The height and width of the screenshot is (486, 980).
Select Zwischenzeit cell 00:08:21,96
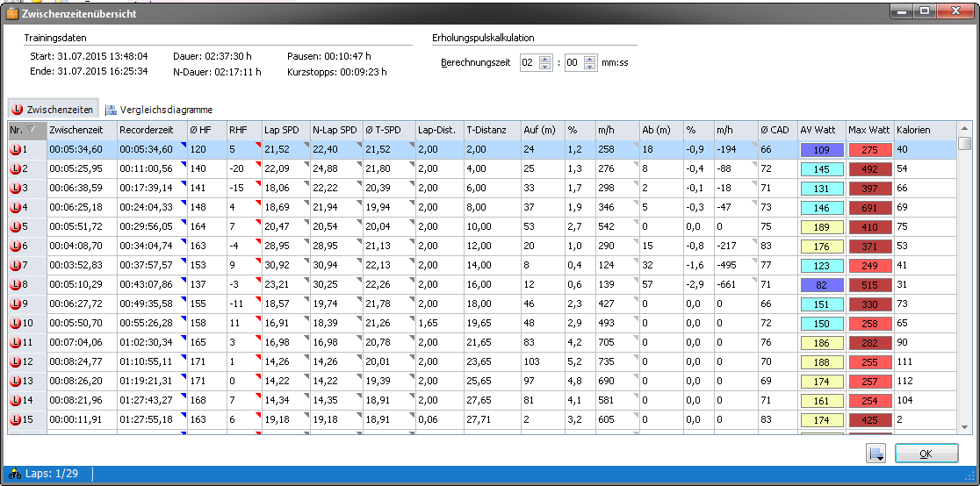click(x=82, y=401)
